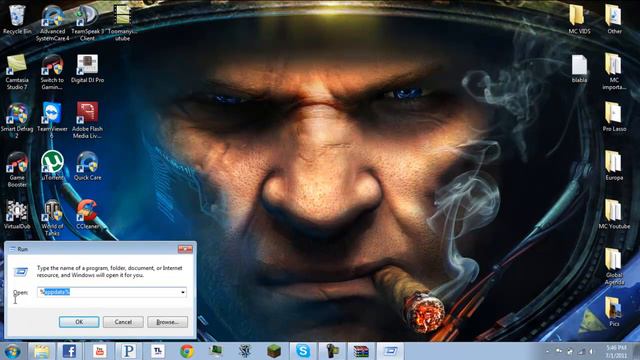Click Browse... in the Run dialog
Screen dimensions: 640x360
click(x=167, y=322)
